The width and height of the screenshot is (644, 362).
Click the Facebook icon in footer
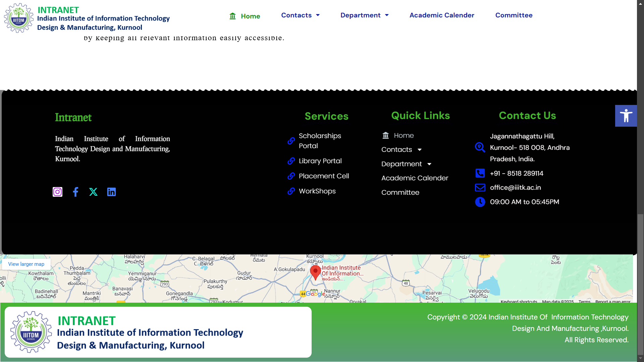point(75,192)
